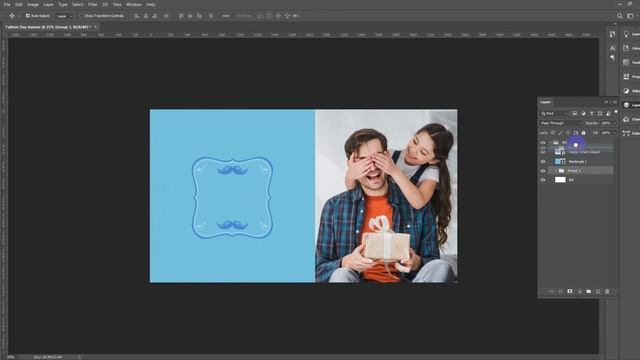Open the Properties panel icon
The height and width of the screenshot is (360, 640).
[627, 76]
